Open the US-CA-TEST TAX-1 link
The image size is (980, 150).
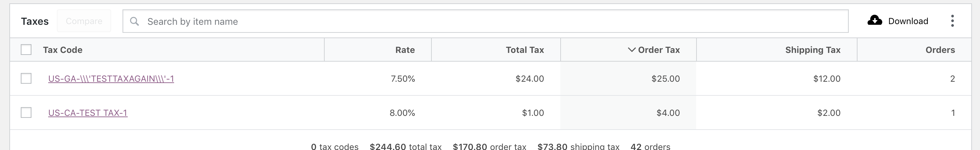[88, 113]
